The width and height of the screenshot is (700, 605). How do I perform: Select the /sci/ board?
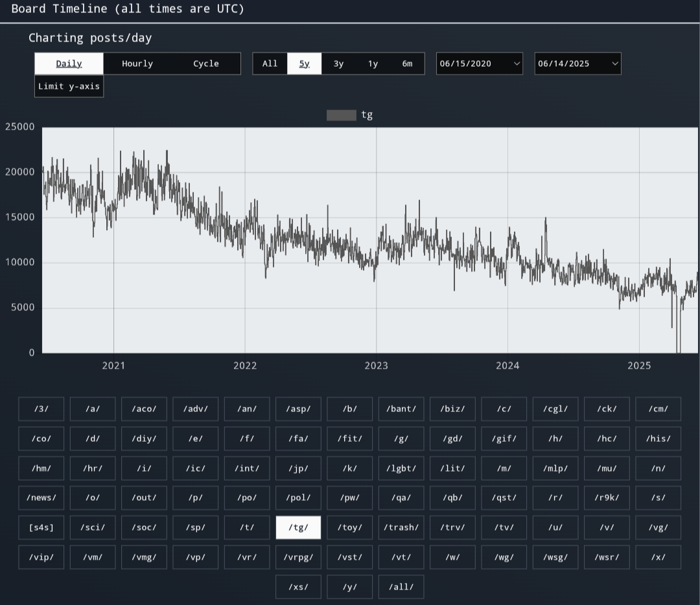pos(93,527)
